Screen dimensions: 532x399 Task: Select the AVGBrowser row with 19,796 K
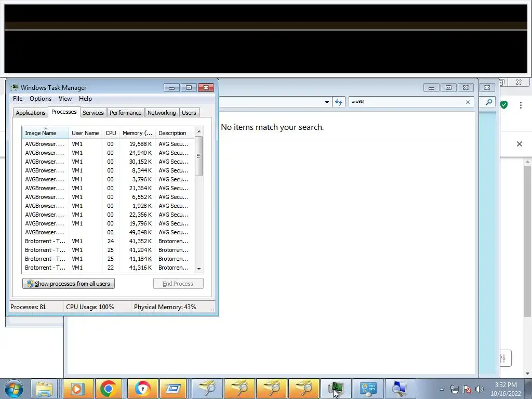click(108, 223)
